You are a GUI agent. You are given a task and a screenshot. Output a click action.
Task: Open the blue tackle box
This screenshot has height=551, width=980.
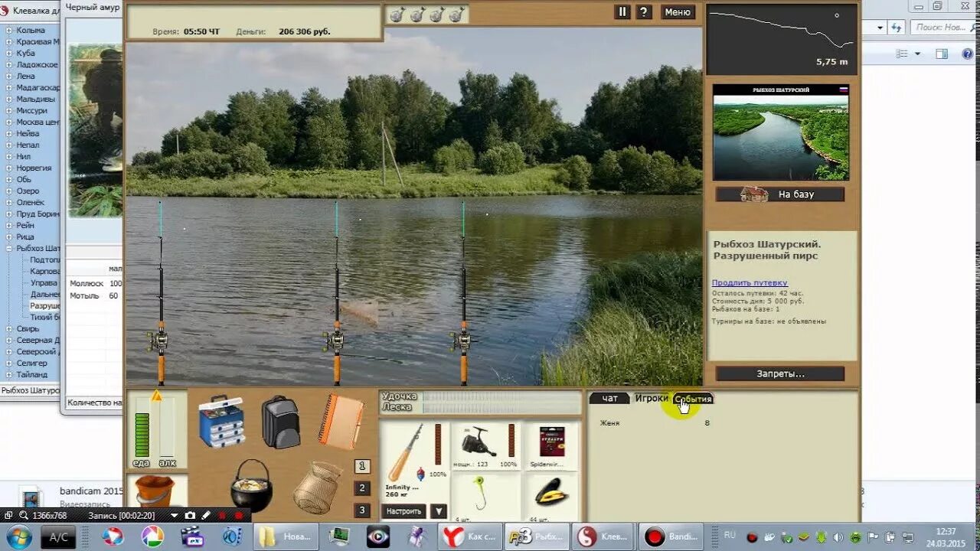click(221, 421)
